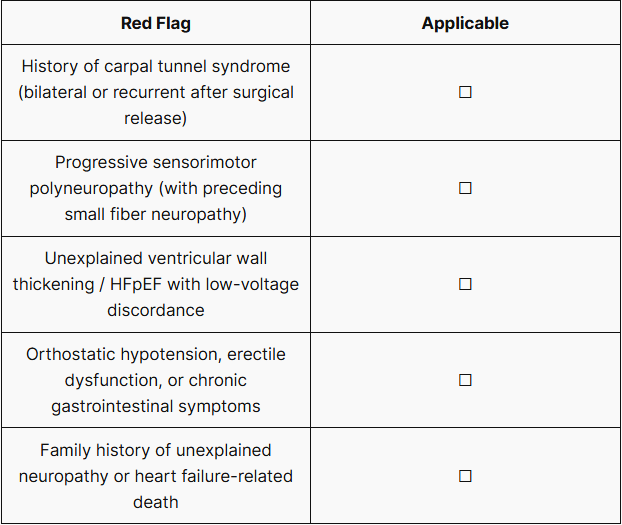Select the orthostatic hypotension description cell
The height and width of the screenshot is (525, 622).
pyautogui.click(x=155, y=380)
